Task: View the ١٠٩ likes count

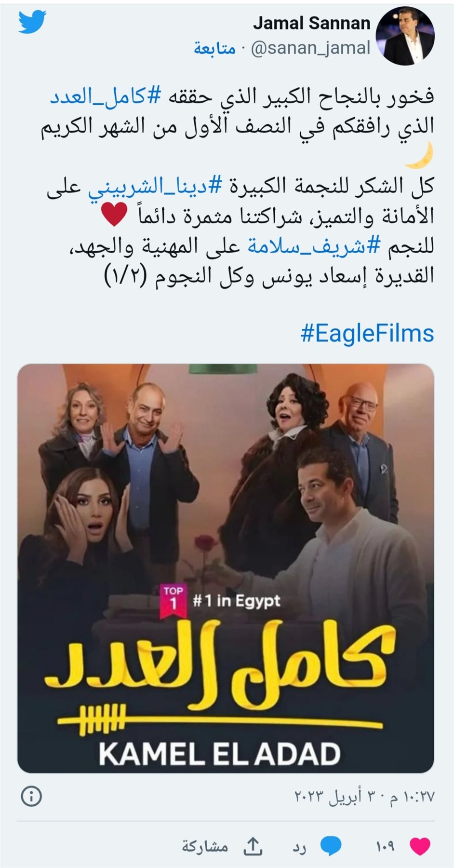Action: click(x=385, y=846)
